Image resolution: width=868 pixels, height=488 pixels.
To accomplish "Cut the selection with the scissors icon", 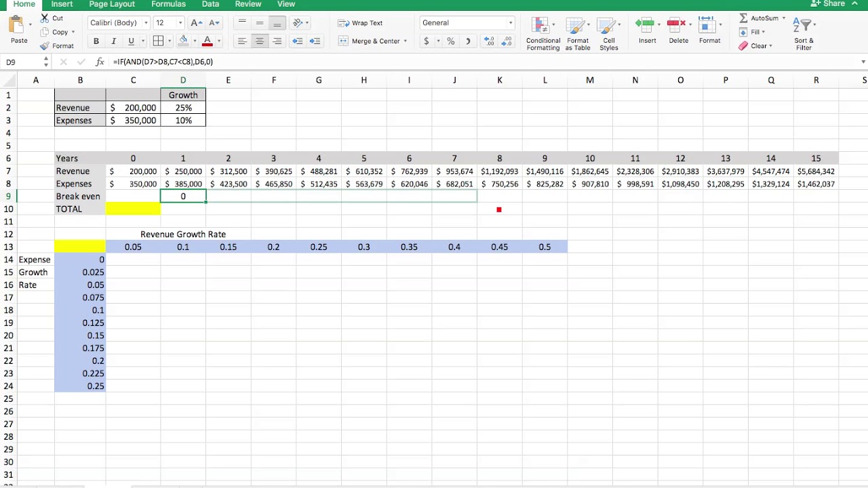I will (44, 18).
